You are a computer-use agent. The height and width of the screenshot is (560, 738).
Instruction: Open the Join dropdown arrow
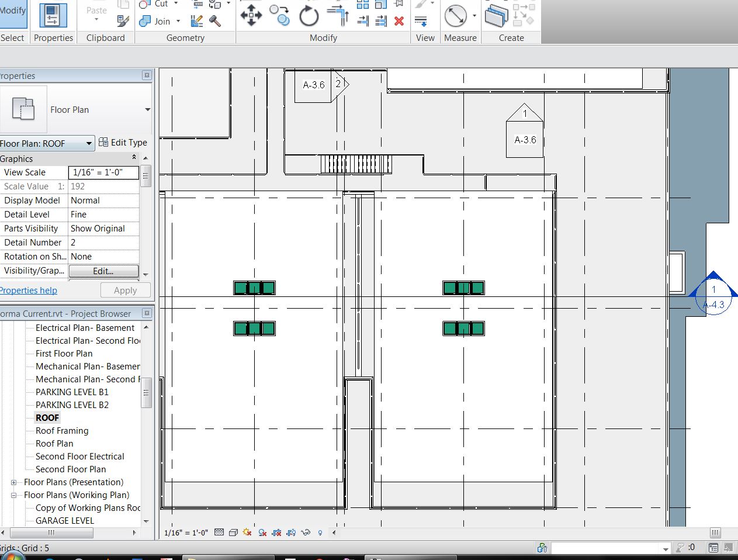[x=178, y=21]
